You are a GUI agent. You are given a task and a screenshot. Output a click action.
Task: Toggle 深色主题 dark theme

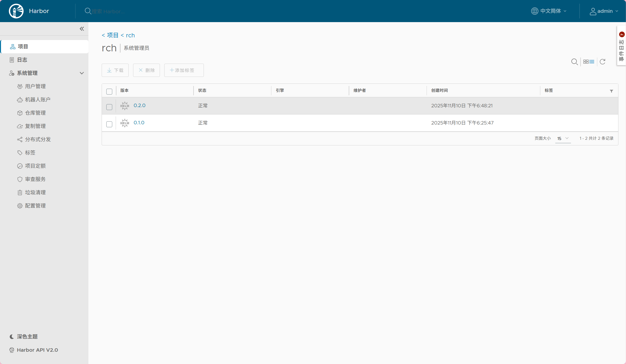[27, 336]
